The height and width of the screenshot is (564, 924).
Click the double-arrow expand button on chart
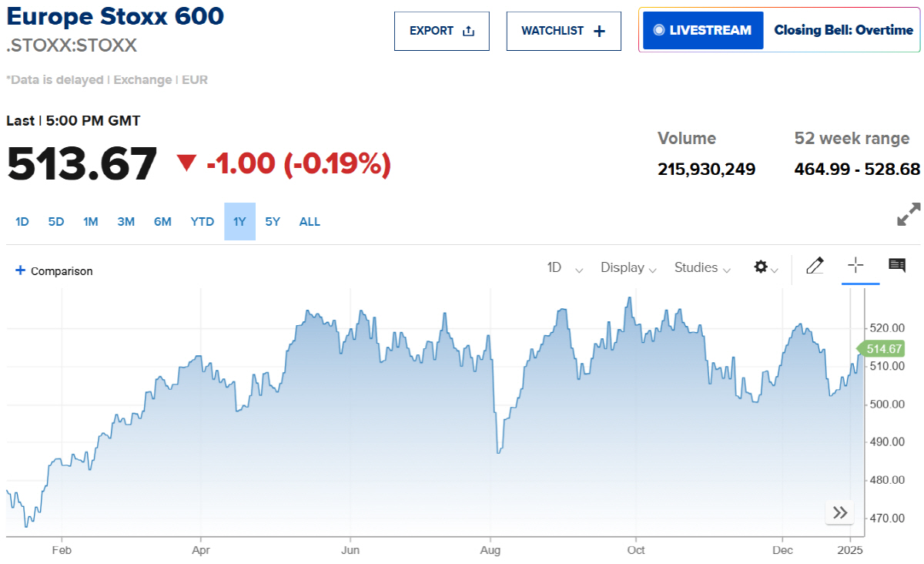point(839,512)
